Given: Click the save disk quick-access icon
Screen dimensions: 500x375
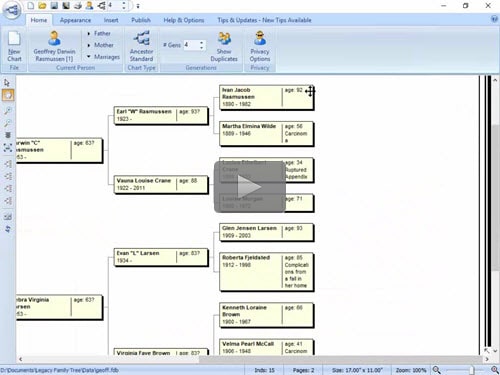Looking at the screenshot, I should tap(54, 5).
